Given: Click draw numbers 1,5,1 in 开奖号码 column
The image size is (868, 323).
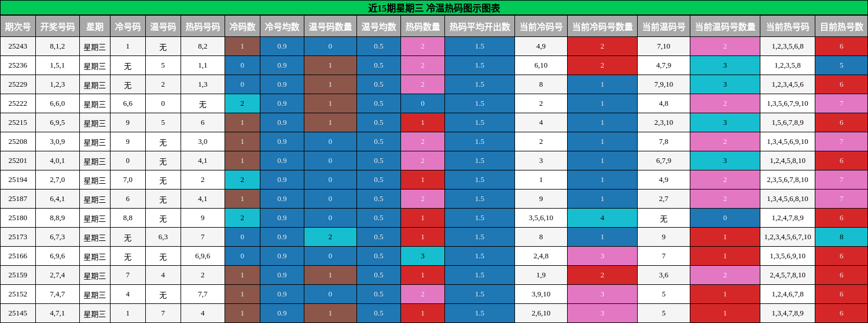Looking at the screenshot, I should [x=57, y=65].
